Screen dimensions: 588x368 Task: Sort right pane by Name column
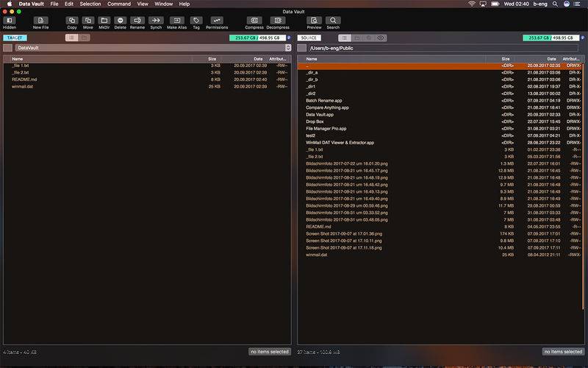click(311, 59)
